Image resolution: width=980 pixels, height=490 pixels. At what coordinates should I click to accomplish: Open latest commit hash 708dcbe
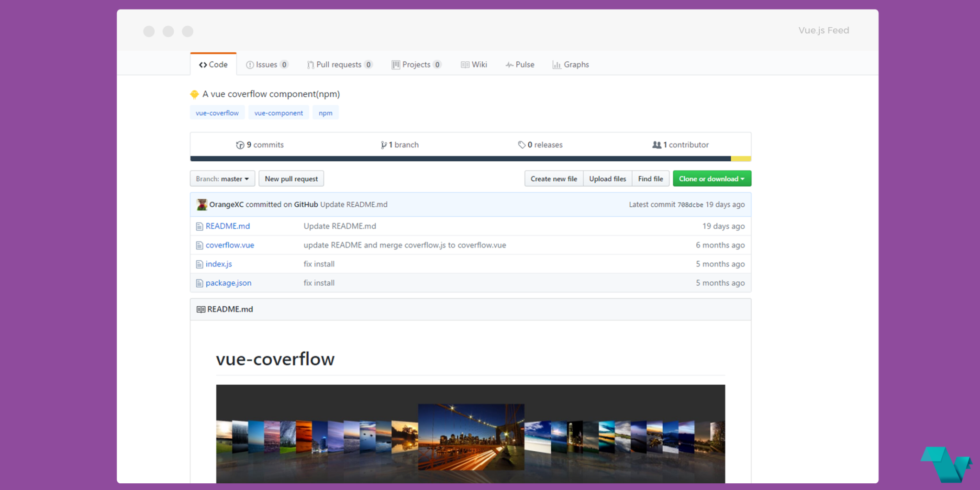(x=690, y=205)
